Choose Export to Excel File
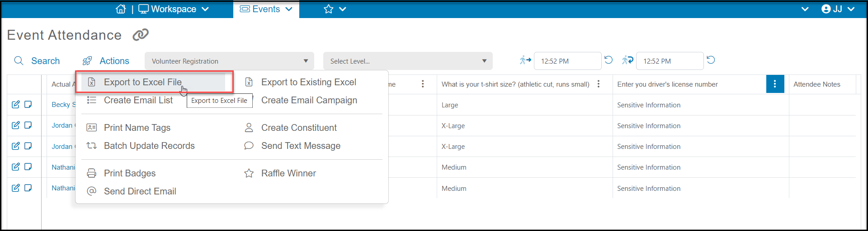Screen dimensions: 868x231 tap(154, 82)
